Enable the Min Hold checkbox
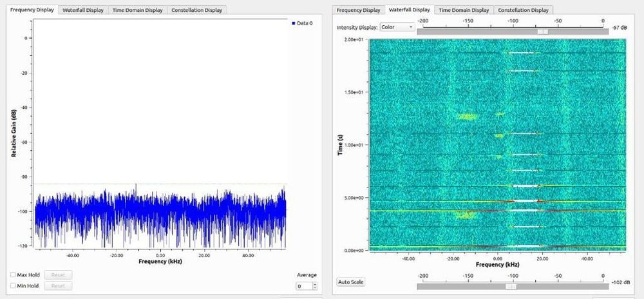The height and width of the screenshot is (299, 644). (14, 285)
